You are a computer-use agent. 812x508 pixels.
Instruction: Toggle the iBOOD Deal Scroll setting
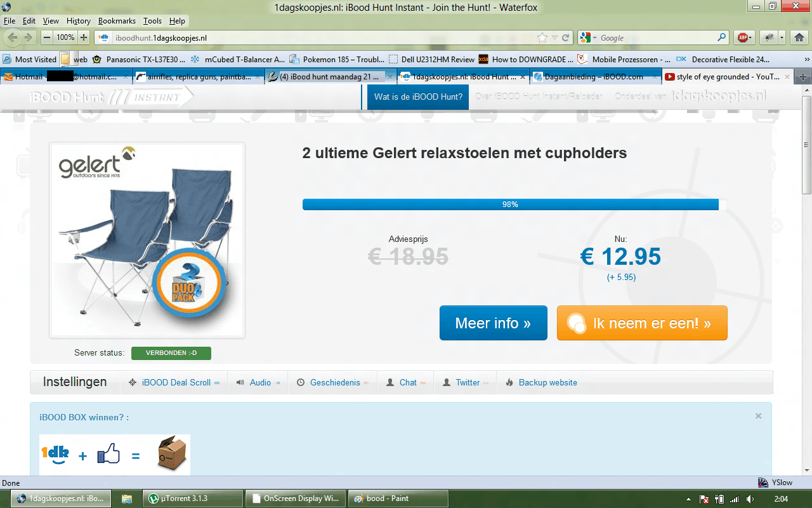(174, 382)
